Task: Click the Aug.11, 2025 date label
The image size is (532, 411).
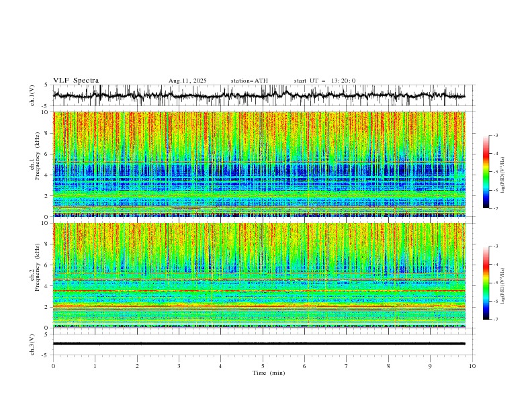Action: coord(187,81)
